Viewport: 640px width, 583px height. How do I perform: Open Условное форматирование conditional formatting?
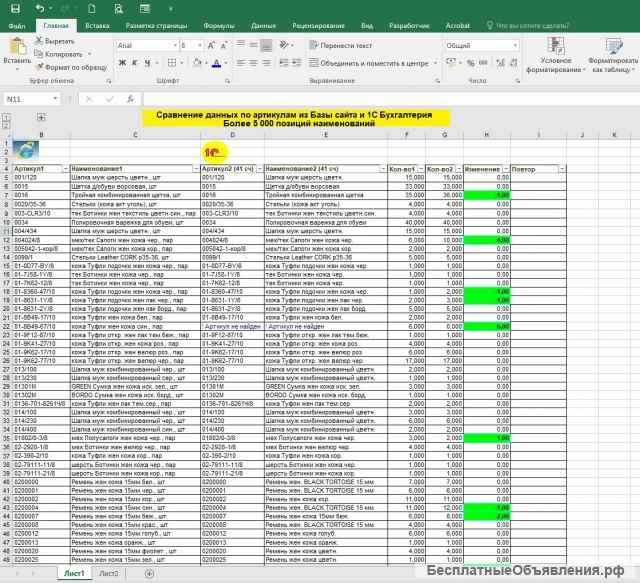coord(556,55)
